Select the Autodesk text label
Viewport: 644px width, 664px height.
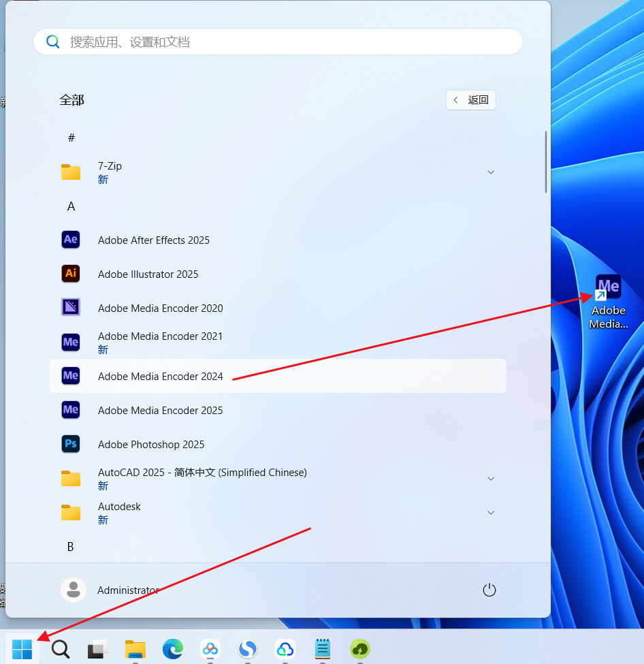click(x=119, y=507)
